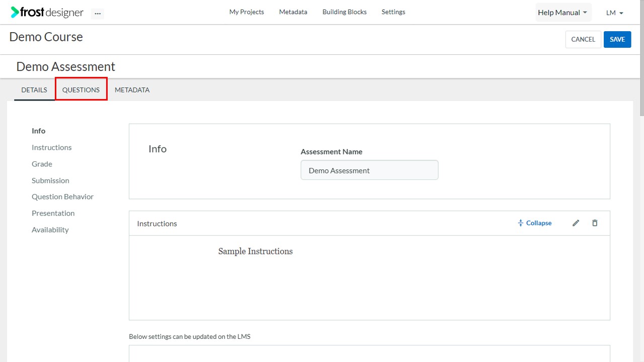This screenshot has height=362, width=644.
Task: Jump to the Presentation section
Action: (53, 213)
